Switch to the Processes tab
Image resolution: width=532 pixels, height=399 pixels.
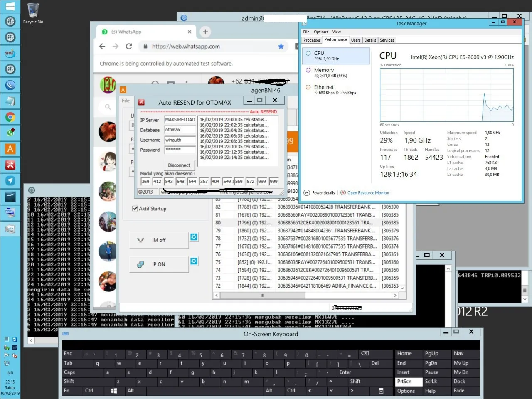[x=312, y=40]
